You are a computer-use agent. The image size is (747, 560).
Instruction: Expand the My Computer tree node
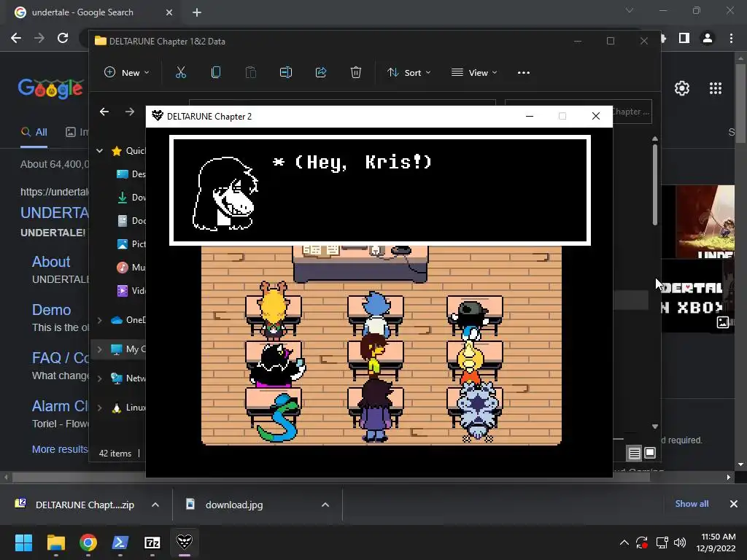(99, 349)
